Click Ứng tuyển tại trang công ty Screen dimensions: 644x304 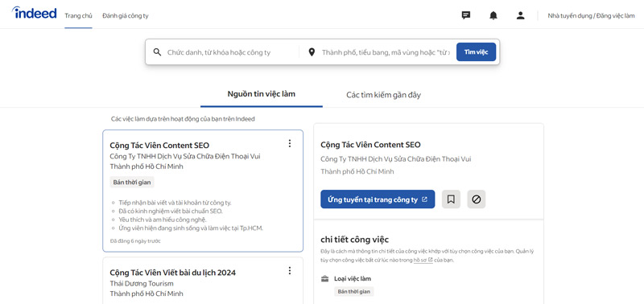click(x=378, y=199)
